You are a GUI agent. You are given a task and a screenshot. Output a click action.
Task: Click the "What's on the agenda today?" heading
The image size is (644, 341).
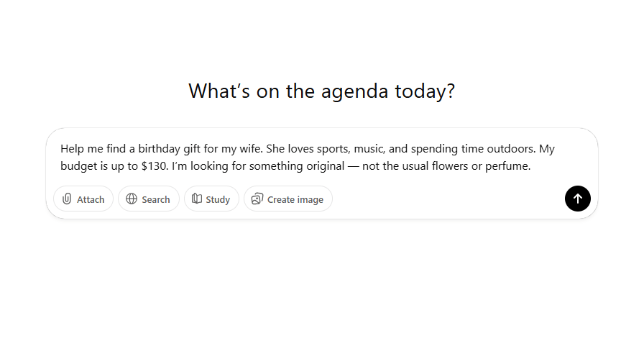tap(321, 91)
